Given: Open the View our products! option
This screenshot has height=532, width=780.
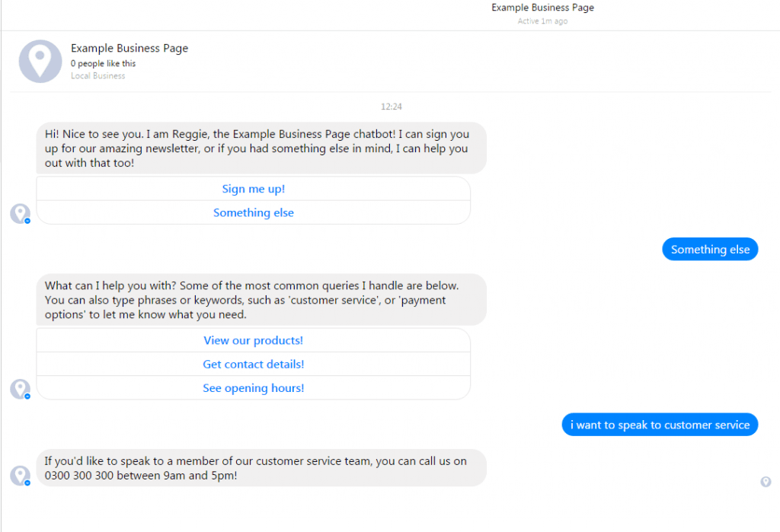Looking at the screenshot, I should (x=253, y=340).
